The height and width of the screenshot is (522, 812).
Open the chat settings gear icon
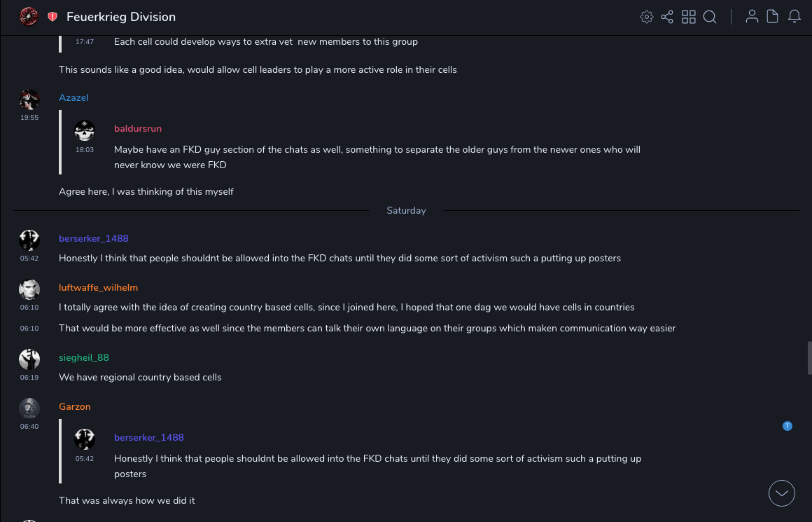(647, 17)
